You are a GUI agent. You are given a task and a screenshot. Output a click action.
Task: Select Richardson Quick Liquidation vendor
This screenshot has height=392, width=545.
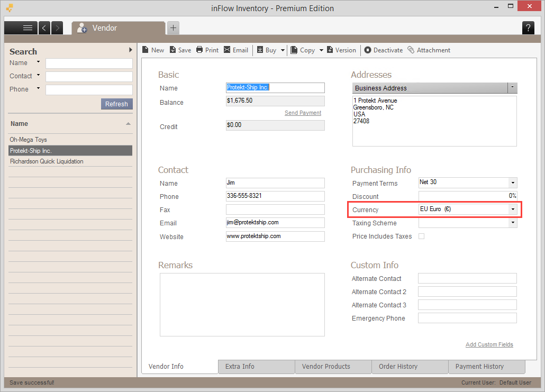70,161
